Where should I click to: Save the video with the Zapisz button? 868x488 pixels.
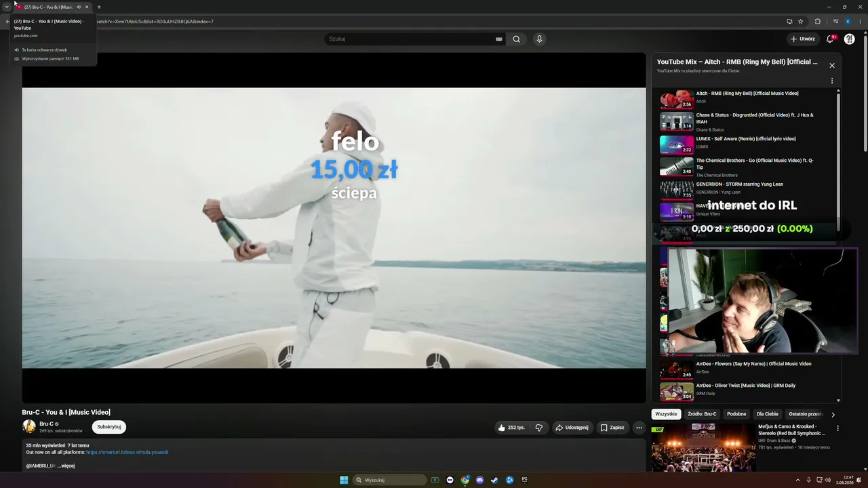coord(612,428)
